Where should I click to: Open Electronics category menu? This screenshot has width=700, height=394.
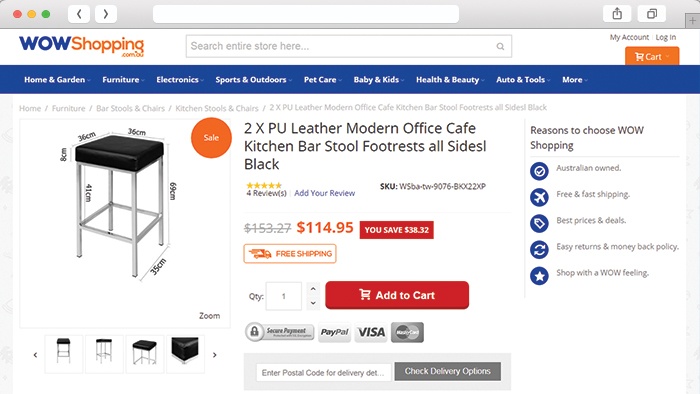179,80
